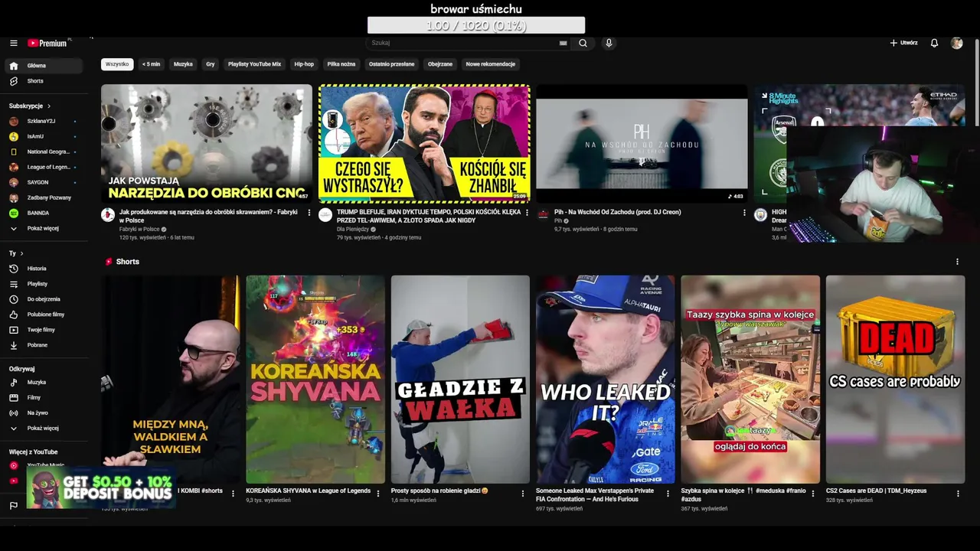Open Pih Na Wschód Od Zachodu thumbnail
The image size is (980, 551).
click(642, 143)
